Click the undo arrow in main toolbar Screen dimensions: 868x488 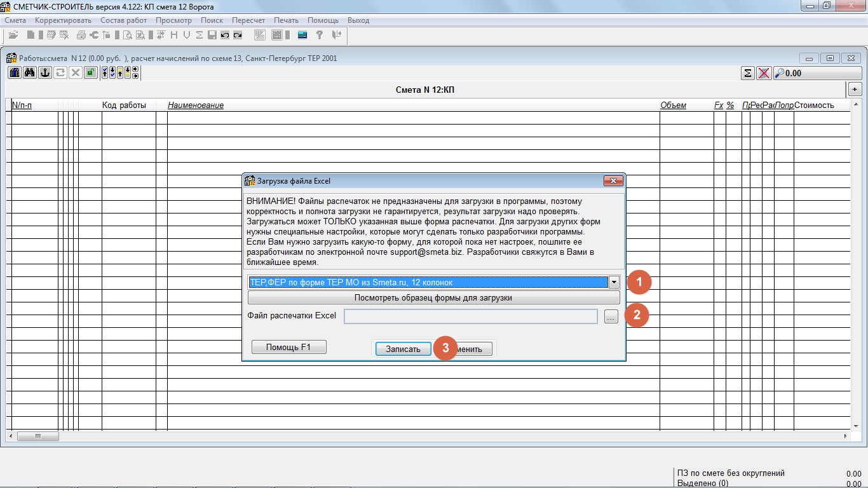[225, 35]
